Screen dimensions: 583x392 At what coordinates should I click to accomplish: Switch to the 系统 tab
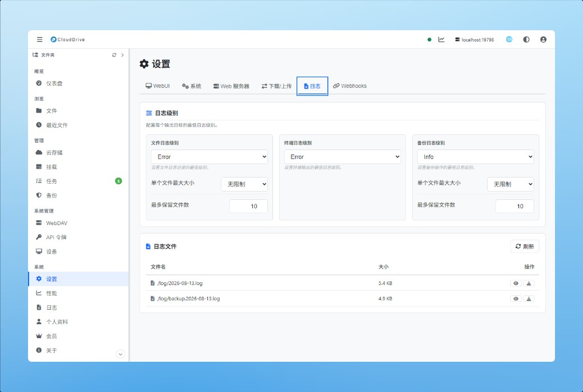tap(192, 86)
